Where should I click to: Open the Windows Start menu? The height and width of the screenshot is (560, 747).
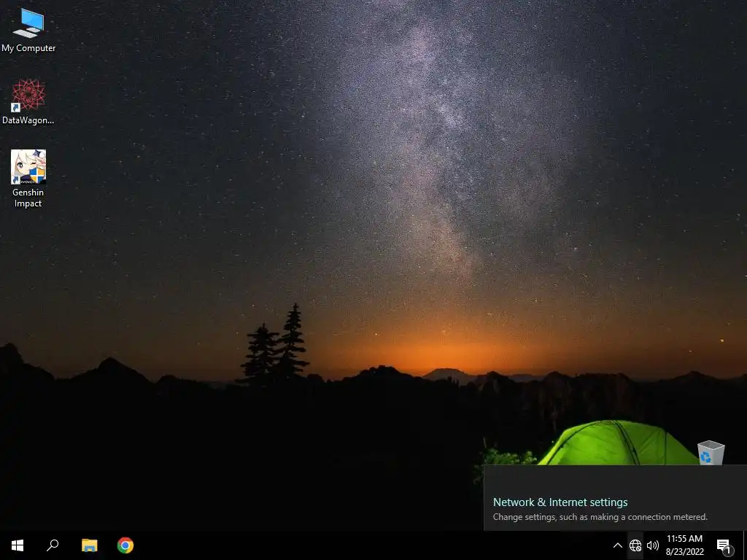18,545
